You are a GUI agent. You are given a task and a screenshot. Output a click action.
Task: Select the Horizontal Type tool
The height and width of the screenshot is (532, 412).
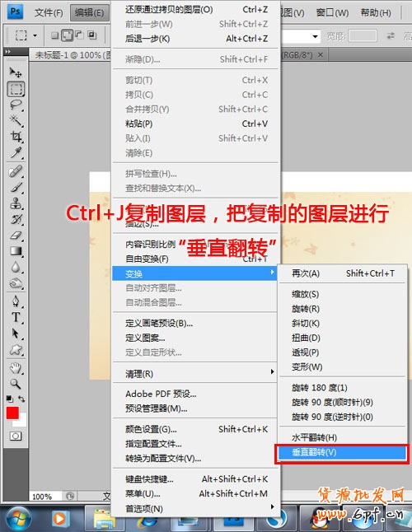(x=16, y=317)
